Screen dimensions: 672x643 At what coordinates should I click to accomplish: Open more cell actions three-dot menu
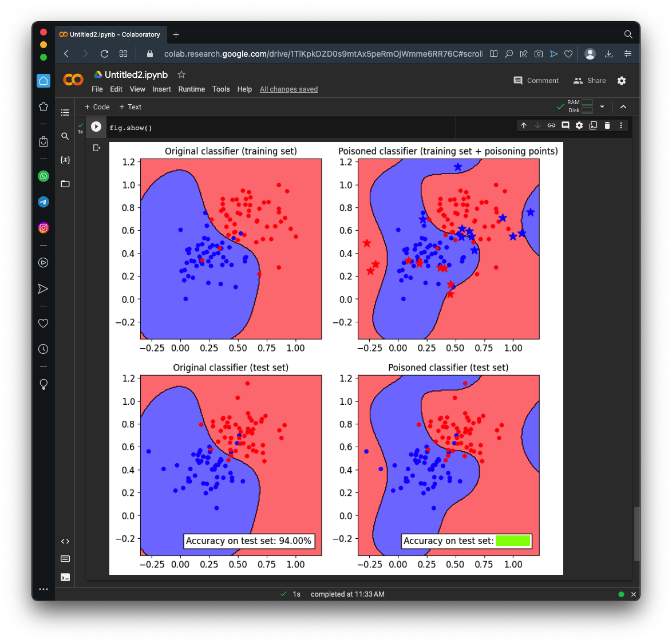click(x=621, y=125)
